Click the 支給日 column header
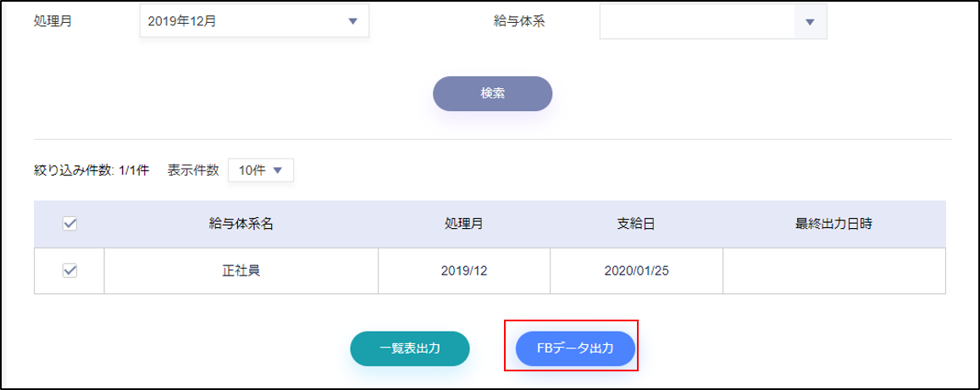 click(636, 224)
